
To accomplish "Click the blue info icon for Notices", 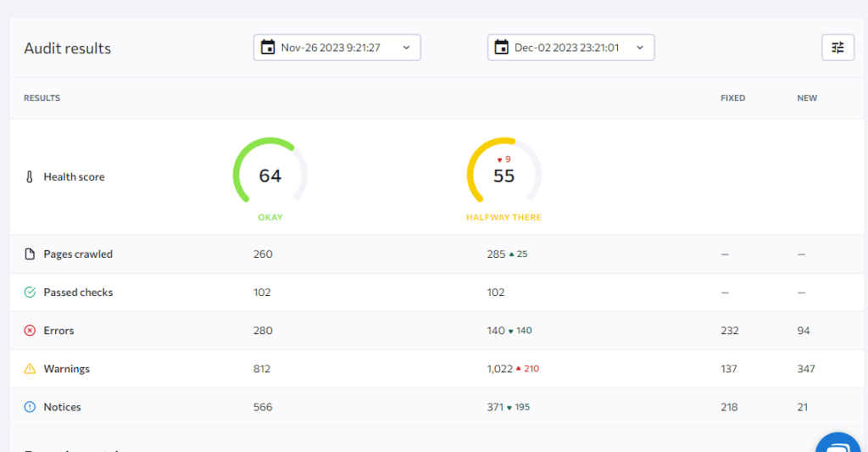I will pyautogui.click(x=30, y=406).
